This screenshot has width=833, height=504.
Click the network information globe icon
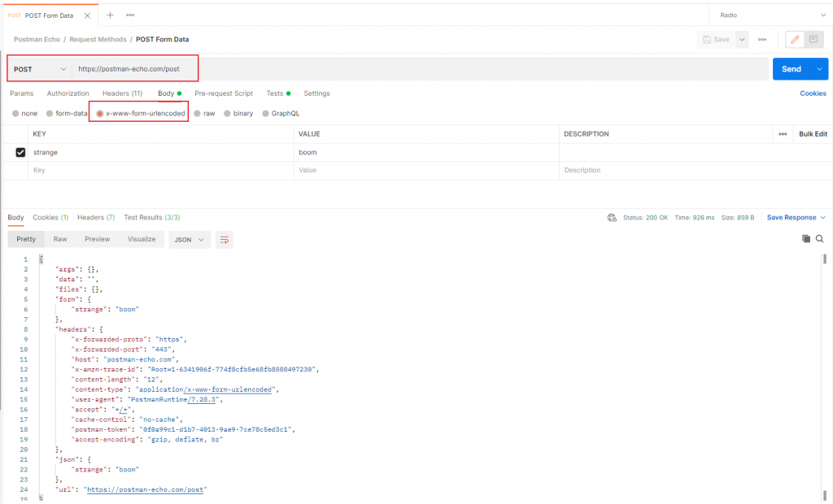[612, 218]
